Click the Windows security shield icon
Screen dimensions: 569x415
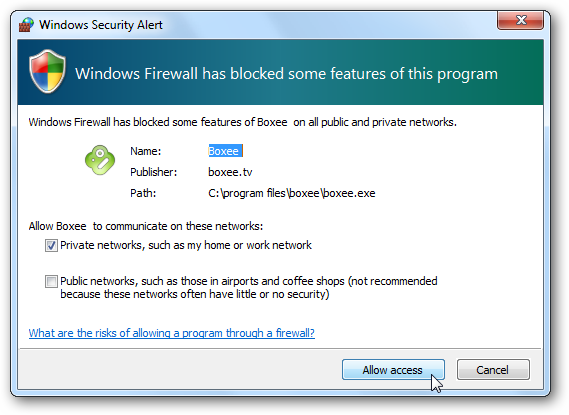[x=47, y=71]
